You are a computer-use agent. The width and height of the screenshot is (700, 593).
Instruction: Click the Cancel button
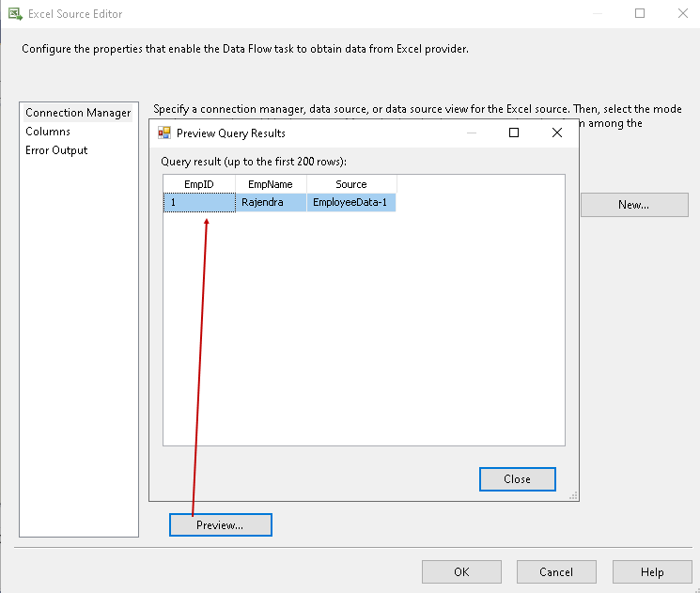pyautogui.click(x=556, y=571)
